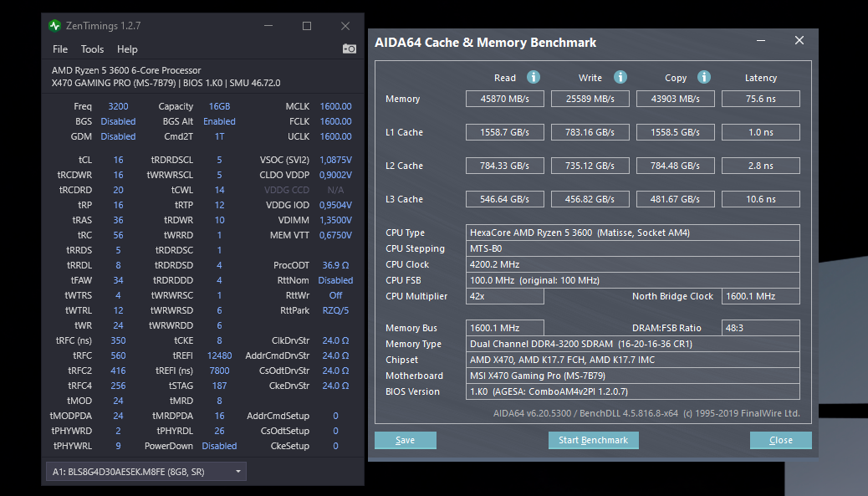Image resolution: width=868 pixels, height=496 pixels.
Task: Open the Help menu in ZenTimings
Action: coord(127,49)
